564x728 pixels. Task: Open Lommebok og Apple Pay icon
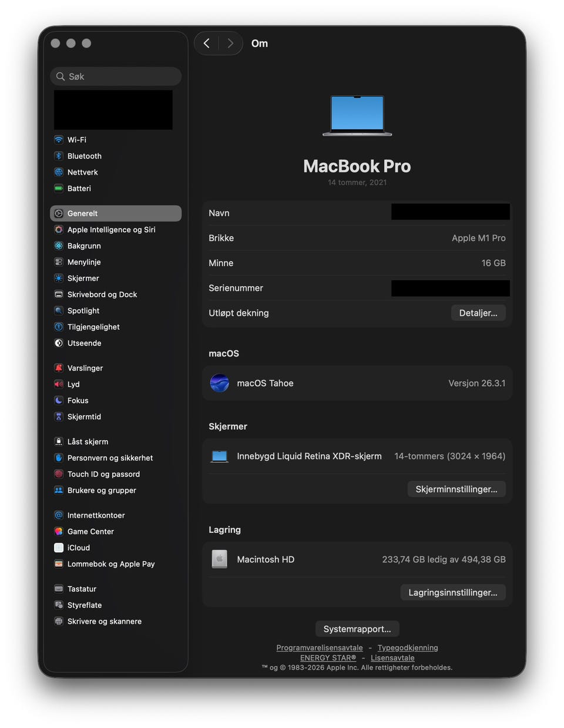coord(59,563)
